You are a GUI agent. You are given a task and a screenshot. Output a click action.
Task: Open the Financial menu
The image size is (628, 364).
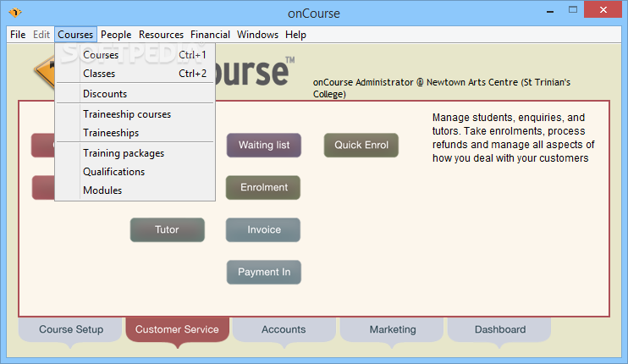tap(210, 35)
